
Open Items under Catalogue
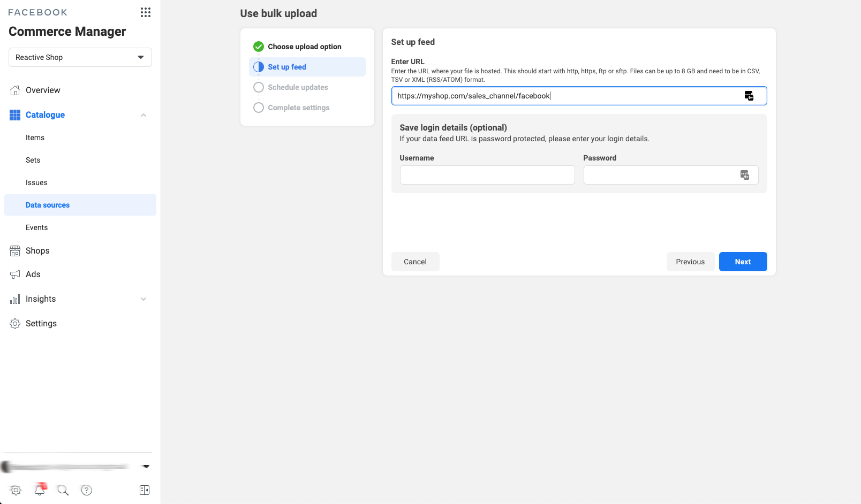coord(35,138)
